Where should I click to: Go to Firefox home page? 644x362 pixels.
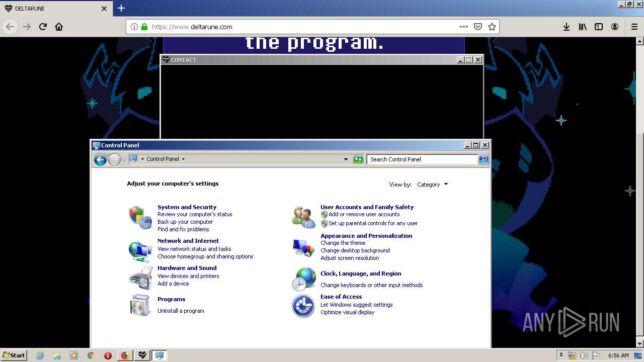click(59, 27)
